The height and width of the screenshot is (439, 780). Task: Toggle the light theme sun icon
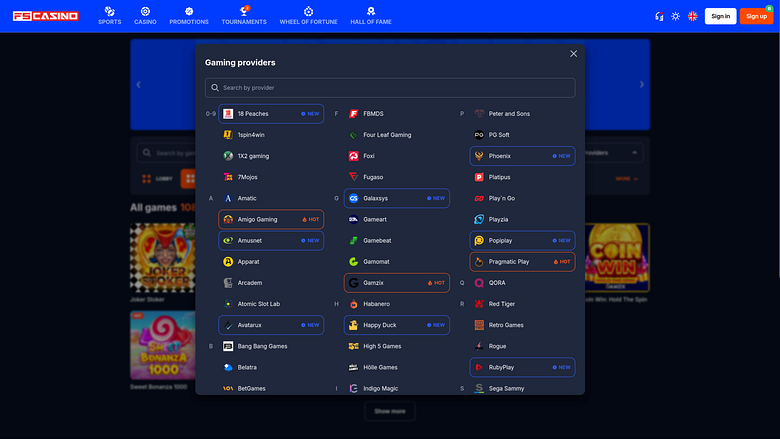[676, 16]
